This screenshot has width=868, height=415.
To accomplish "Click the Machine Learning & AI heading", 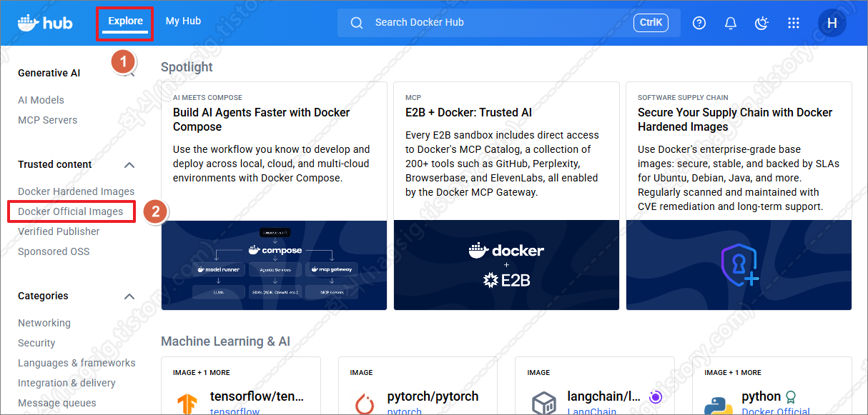I will pyautogui.click(x=226, y=341).
